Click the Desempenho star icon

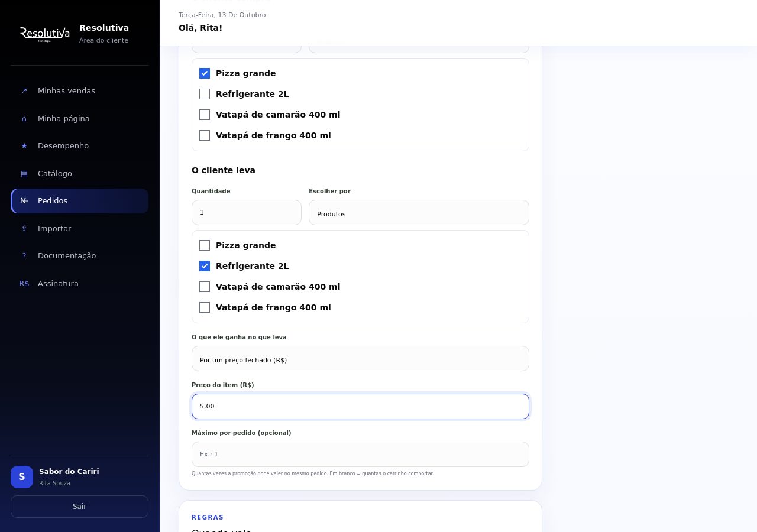pyautogui.click(x=24, y=146)
